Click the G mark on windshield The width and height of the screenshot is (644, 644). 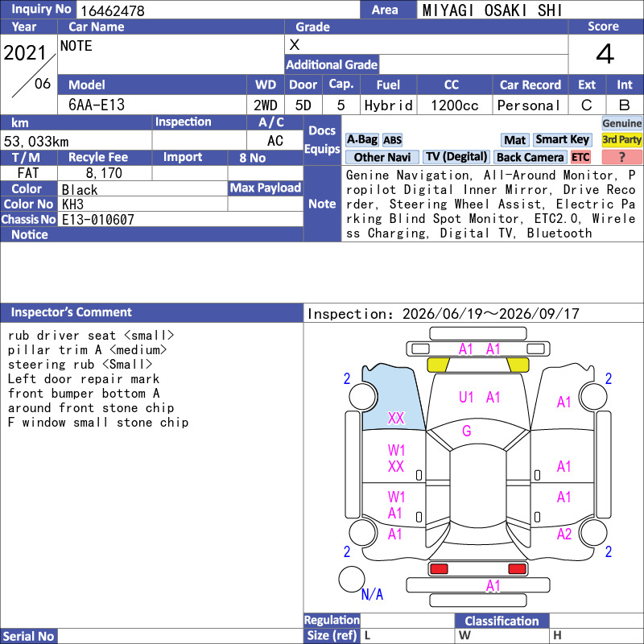click(467, 431)
